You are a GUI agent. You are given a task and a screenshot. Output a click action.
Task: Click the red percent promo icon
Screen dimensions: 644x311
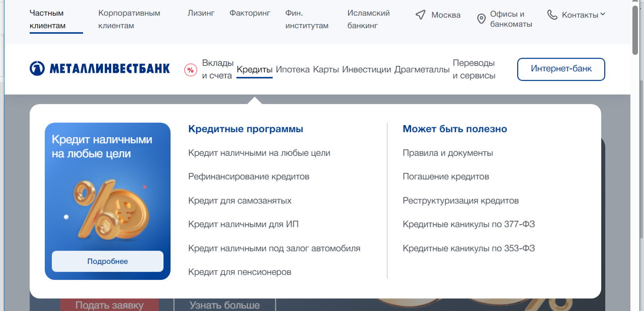click(x=191, y=70)
